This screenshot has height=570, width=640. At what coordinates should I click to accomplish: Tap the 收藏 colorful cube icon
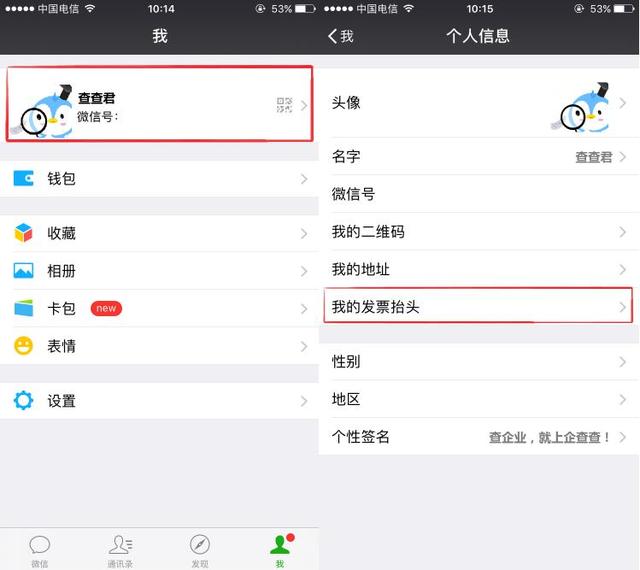click(x=23, y=233)
